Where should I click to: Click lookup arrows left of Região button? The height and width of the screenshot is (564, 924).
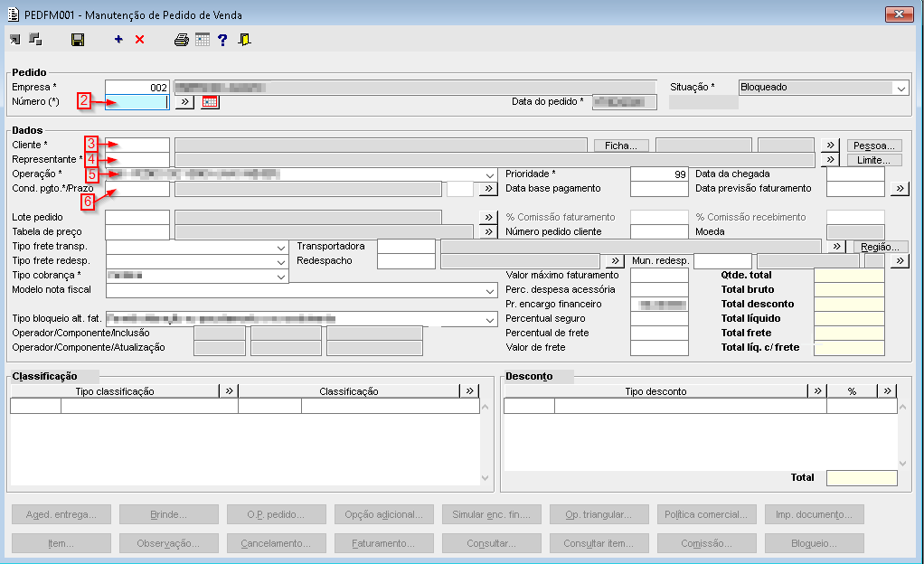point(837,247)
